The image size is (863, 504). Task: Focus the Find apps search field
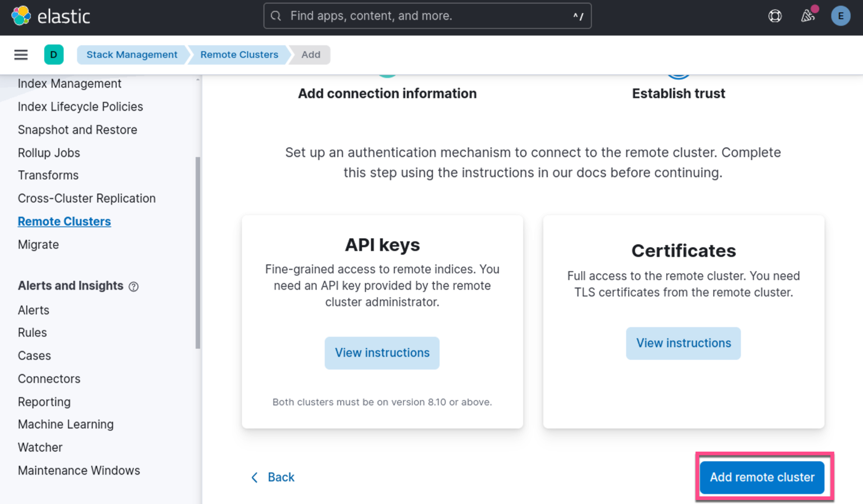(x=427, y=16)
